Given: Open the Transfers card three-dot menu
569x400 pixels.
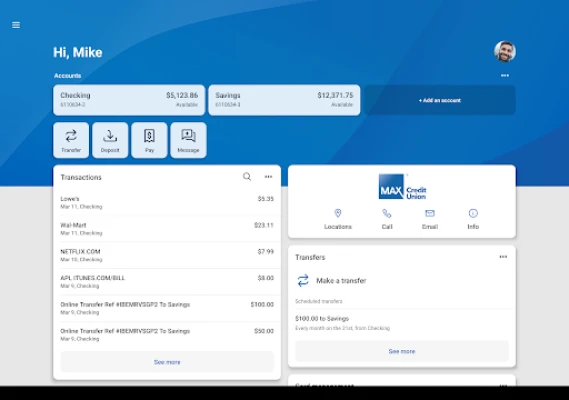Looking at the screenshot, I should [503, 257].
